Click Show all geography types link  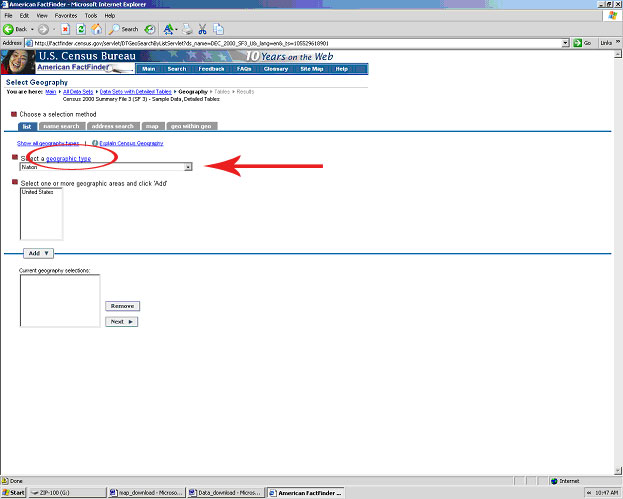[48, 143]
